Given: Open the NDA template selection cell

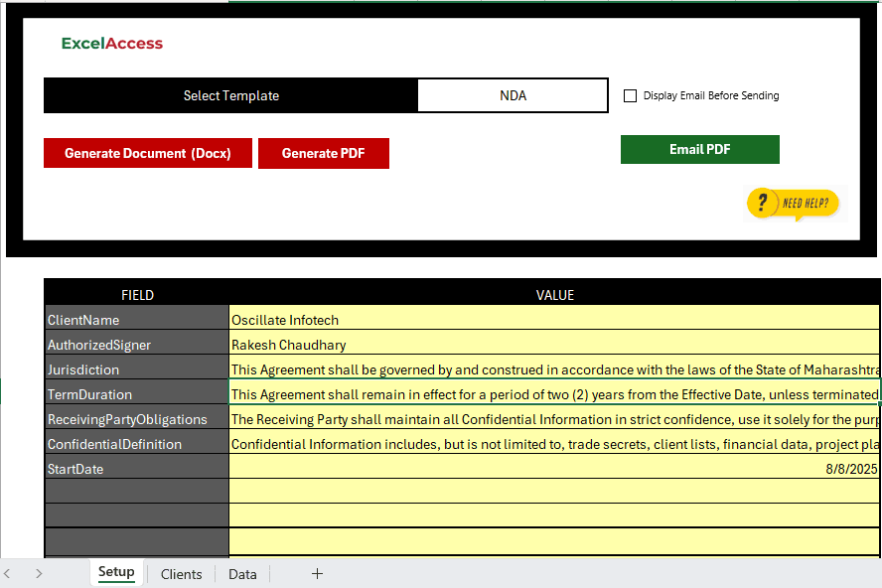Looking at the screenshot, I should tap(513, 95).
